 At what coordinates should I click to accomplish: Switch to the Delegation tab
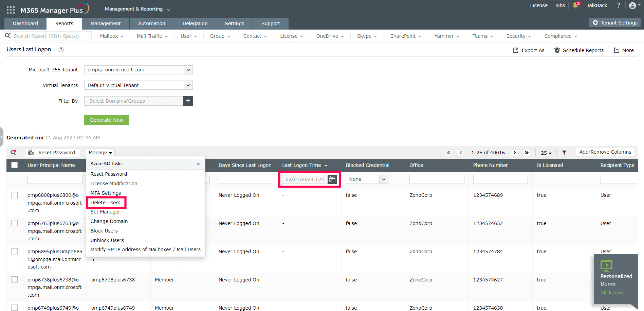click(x=195, y=23)
